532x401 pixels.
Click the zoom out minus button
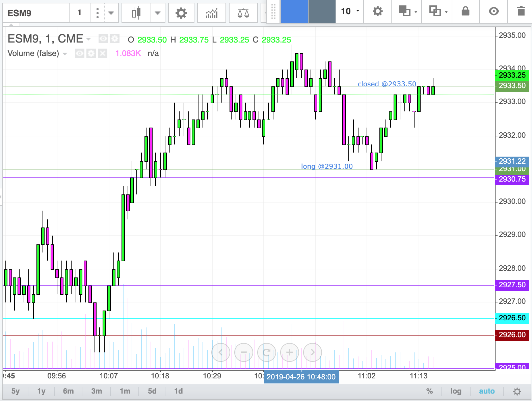click(244, 352)
